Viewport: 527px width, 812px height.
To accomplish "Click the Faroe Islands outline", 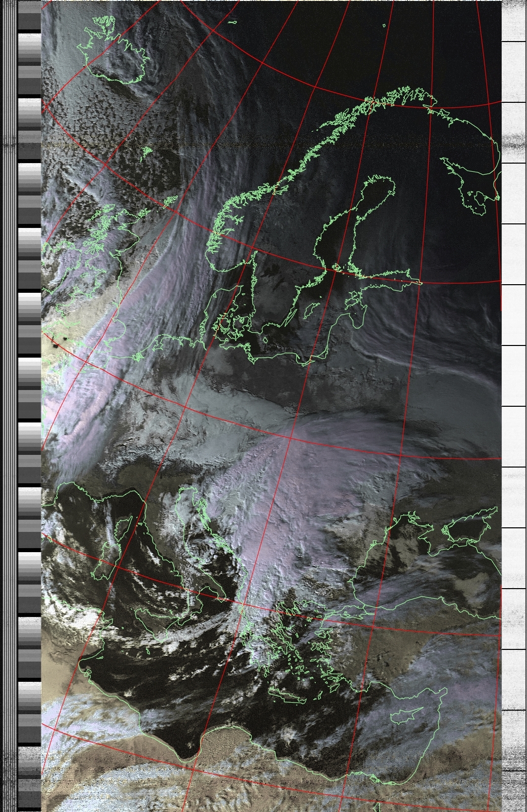I will point(147,151).
